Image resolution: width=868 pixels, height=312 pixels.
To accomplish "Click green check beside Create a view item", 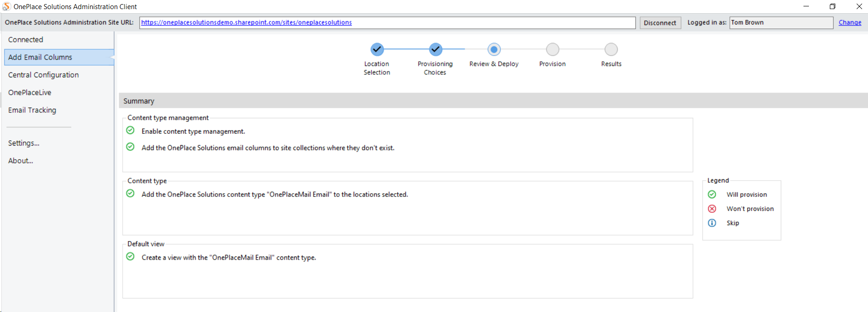I will 130,257.
